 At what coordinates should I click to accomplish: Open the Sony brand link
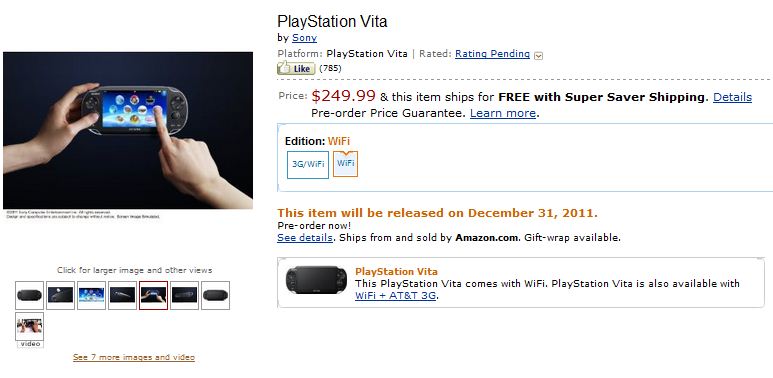(x=304, y=37)
